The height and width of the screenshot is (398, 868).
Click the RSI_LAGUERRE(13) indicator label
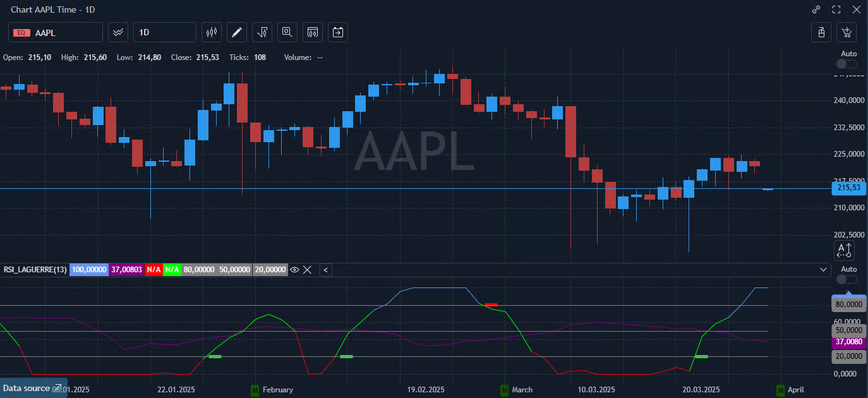pyautogui.click(x=35, y=270)
